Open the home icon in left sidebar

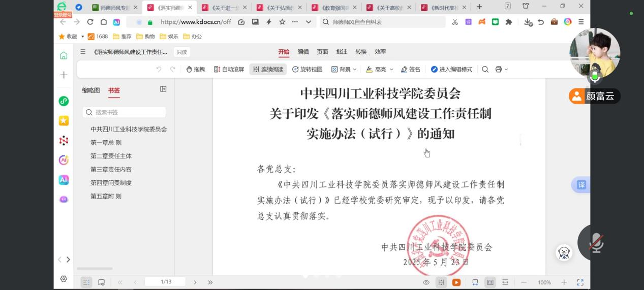tap(64, 55)
